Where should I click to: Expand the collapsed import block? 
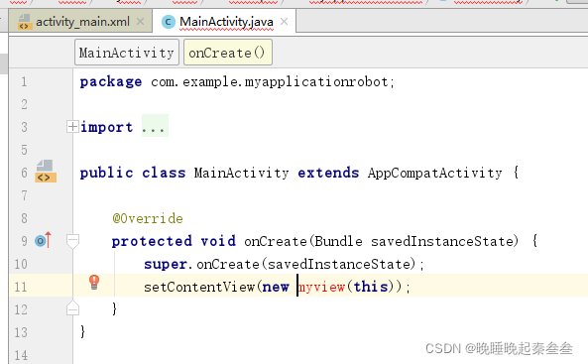(x=72, y=127)
